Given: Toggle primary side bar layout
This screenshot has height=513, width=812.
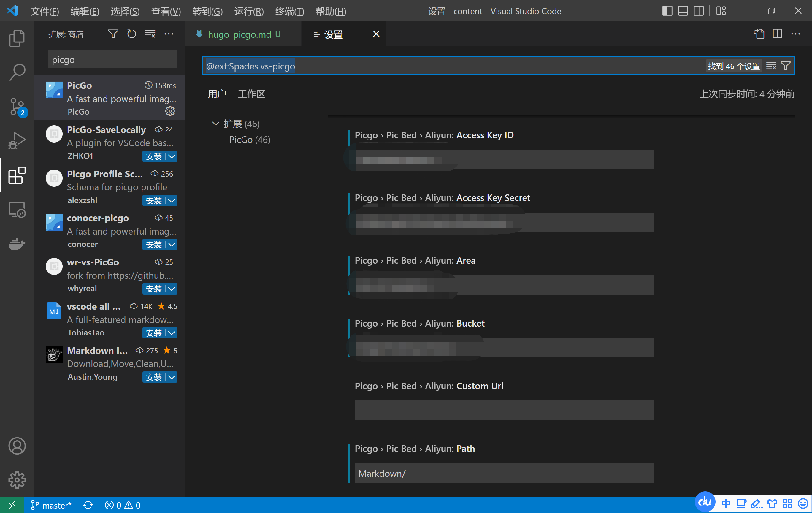Looking at the screenshot, I should [667, 11].
